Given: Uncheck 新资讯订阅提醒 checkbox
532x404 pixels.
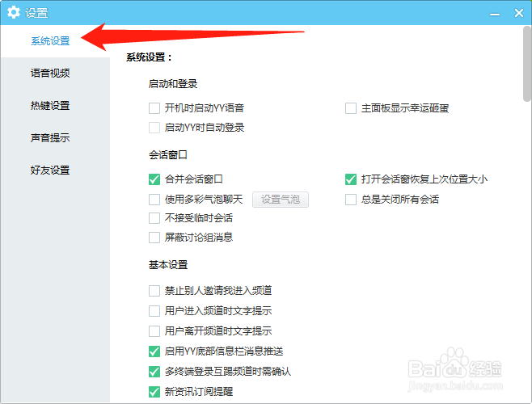Looking at the screenshot, I should pos(154,392).
